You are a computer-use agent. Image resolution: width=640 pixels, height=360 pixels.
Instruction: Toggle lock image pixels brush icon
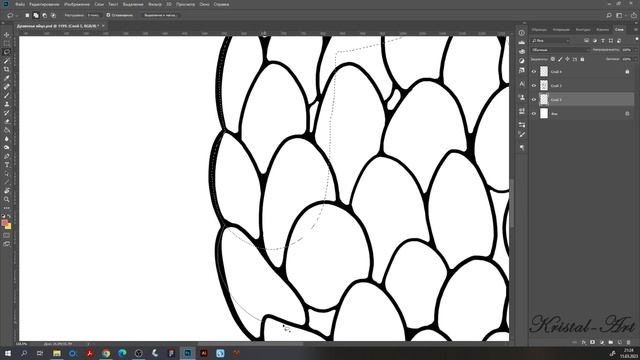(560, 59)
